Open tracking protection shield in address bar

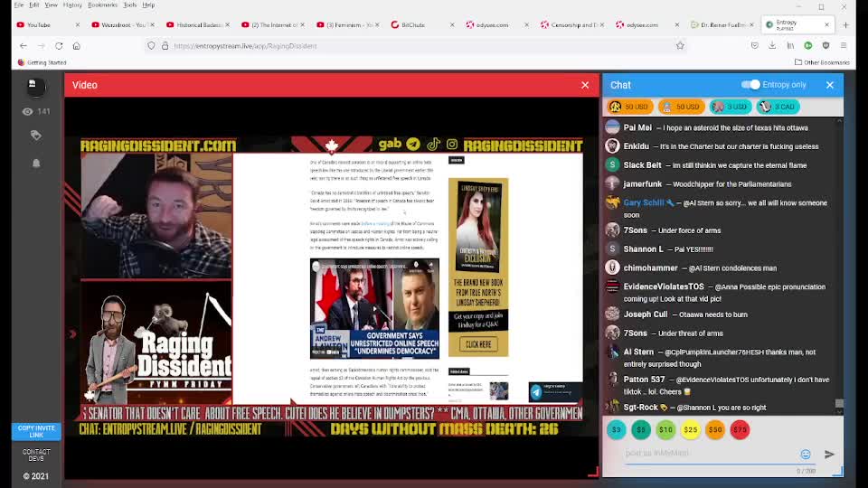pos(151,46)
